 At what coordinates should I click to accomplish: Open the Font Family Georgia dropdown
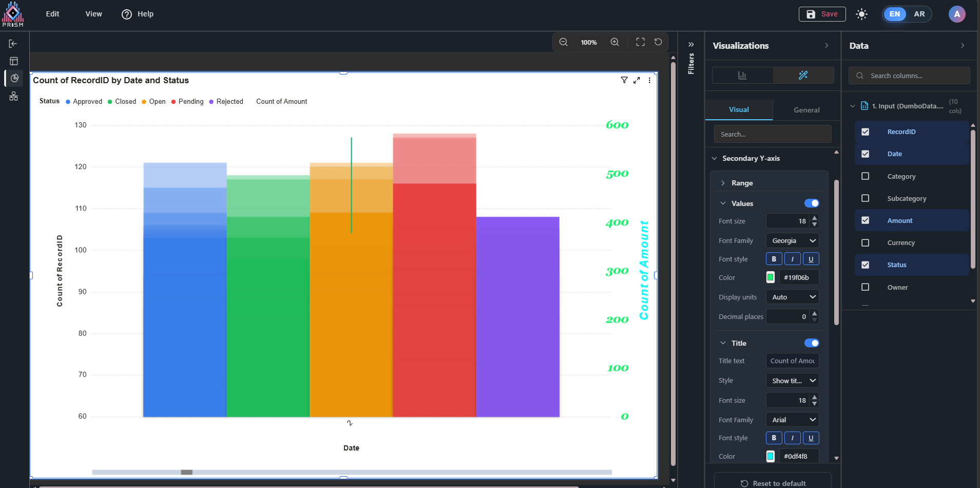click(x=792, y=241)
